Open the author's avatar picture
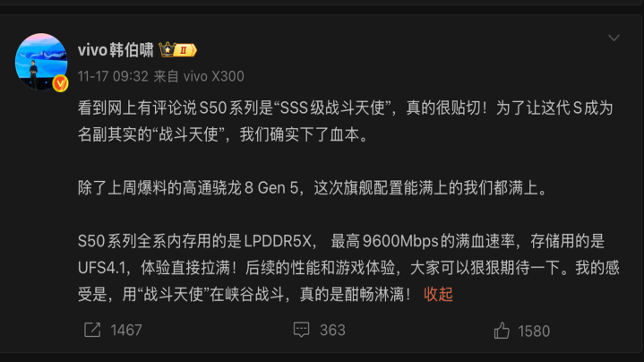Screen dimensions: 644x362 [x=41, y=61]
